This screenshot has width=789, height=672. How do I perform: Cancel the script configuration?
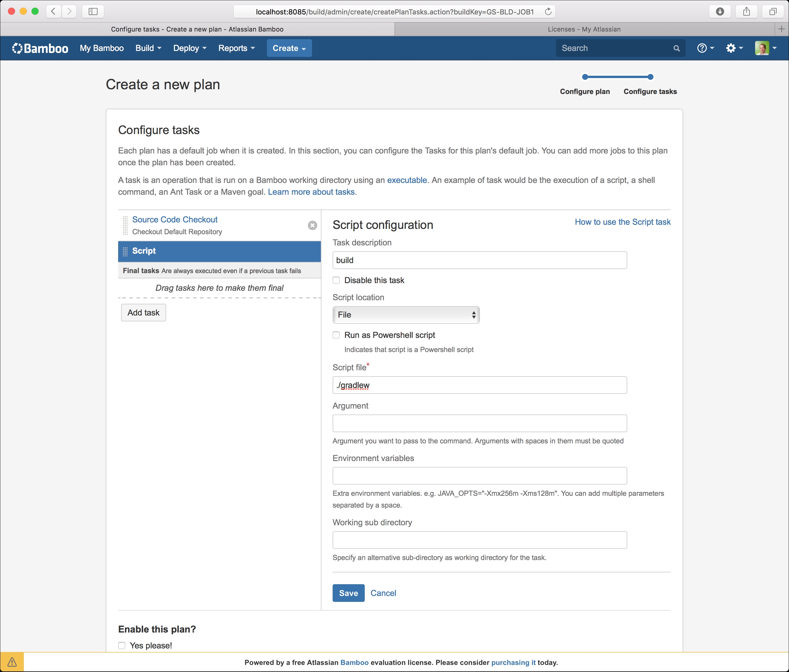383,593
